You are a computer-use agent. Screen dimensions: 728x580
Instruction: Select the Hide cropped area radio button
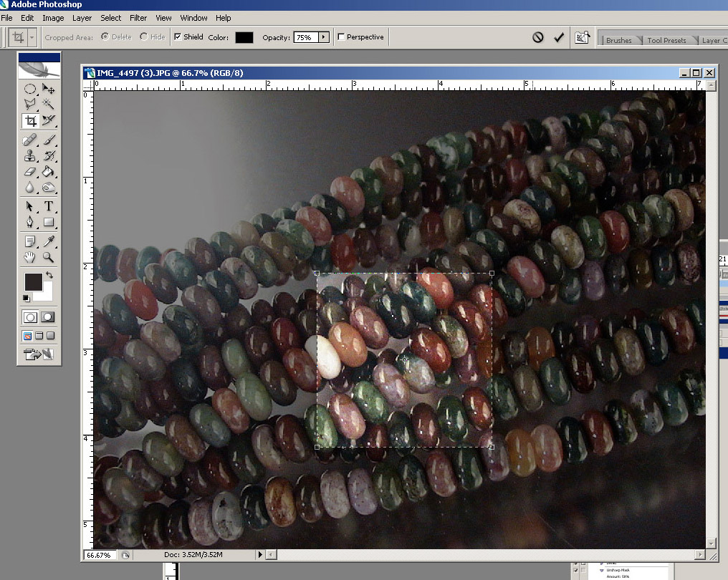[144, 37]
